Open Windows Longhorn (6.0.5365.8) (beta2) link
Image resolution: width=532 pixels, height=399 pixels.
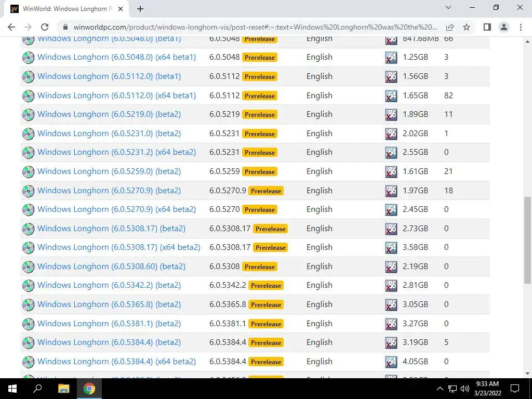pyautogui.click(x=109, y=304)
